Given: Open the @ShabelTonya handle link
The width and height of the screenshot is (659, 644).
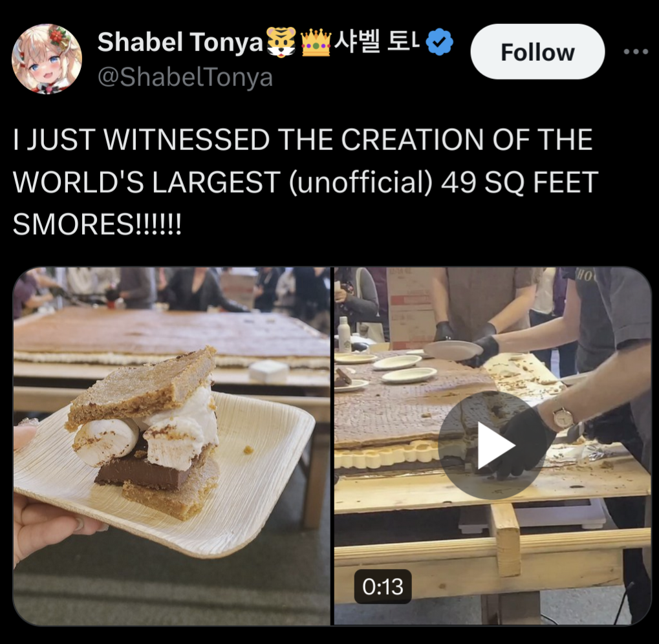Looking at the screenshot, I should tap(185, 78).
